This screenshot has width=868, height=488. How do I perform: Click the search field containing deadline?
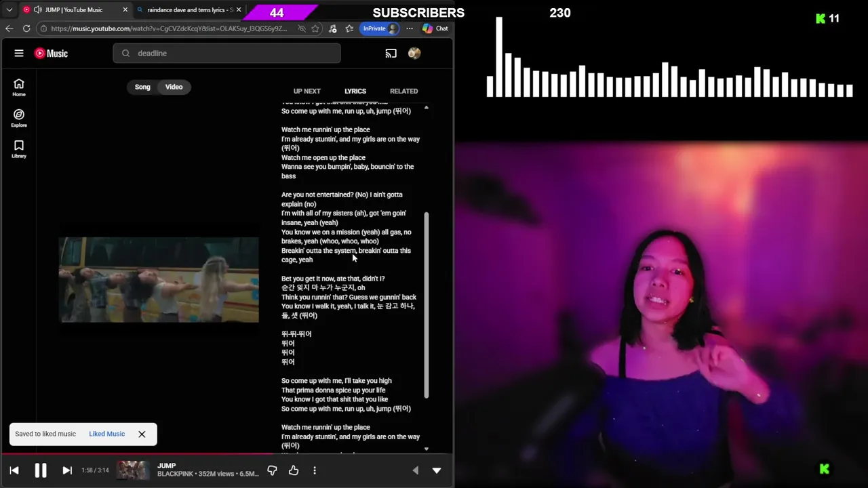(x=226, y=53)
